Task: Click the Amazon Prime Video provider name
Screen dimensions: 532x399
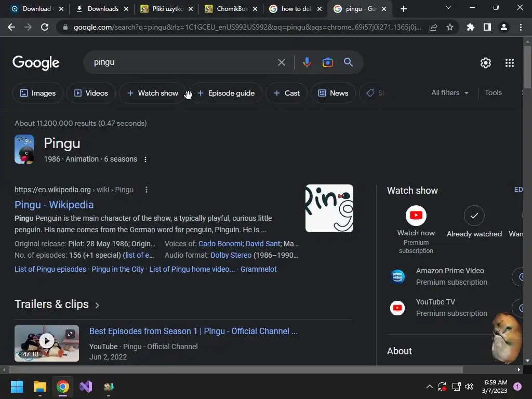Action: point(450,271)
